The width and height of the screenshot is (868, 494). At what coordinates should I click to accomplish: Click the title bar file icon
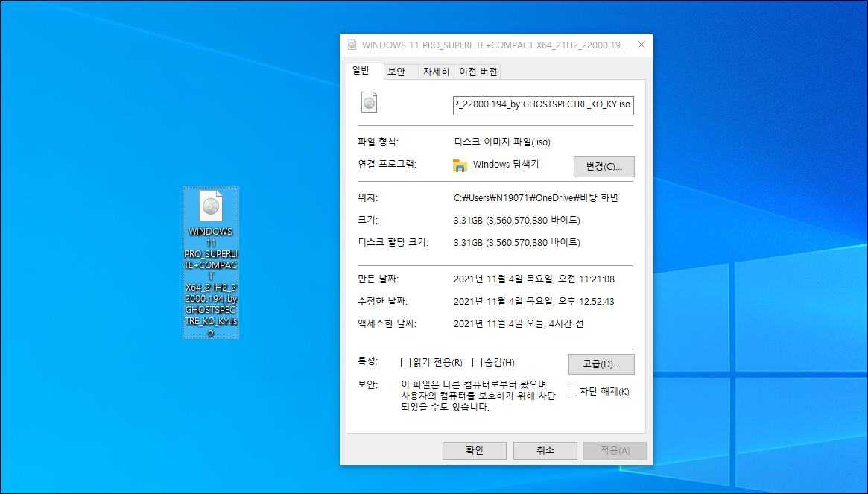352,45
